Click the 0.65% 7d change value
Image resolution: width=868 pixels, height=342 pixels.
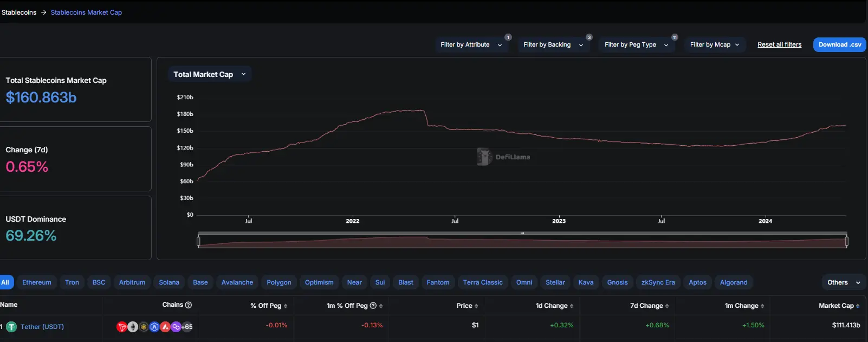[27, 167]
